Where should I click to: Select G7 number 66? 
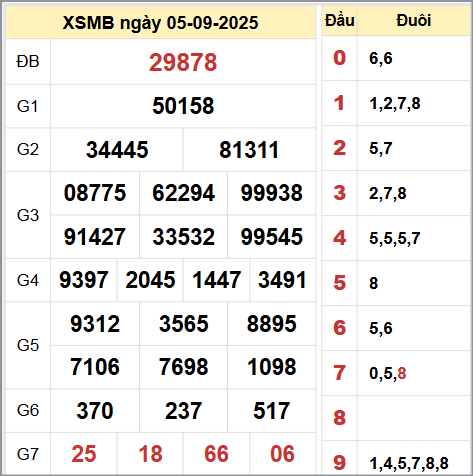[x=216, y=454]
